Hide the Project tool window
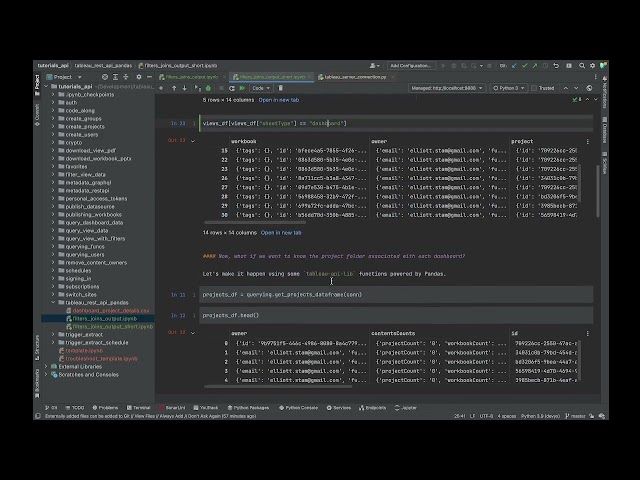Viewport: 640px width, 480px height. click(149, 77)
